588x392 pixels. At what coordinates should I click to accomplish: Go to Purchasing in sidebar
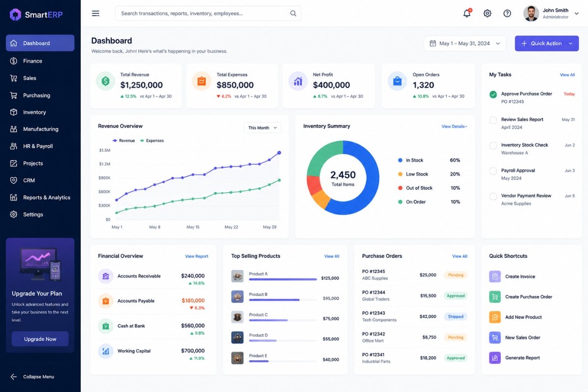point(40,95)
